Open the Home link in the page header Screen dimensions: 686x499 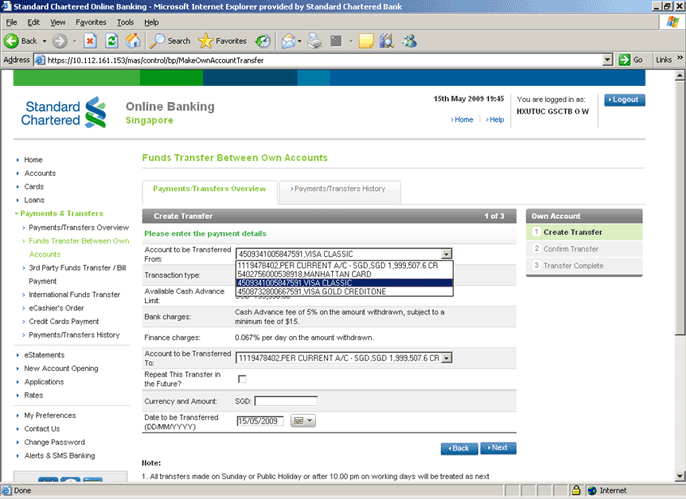point(462,119)
